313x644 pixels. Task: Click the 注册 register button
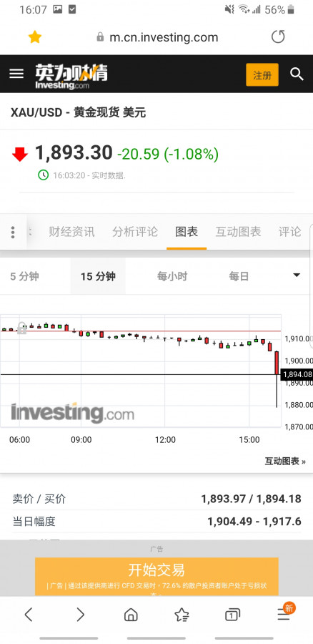pyautogui.click(x=262, y=74)
